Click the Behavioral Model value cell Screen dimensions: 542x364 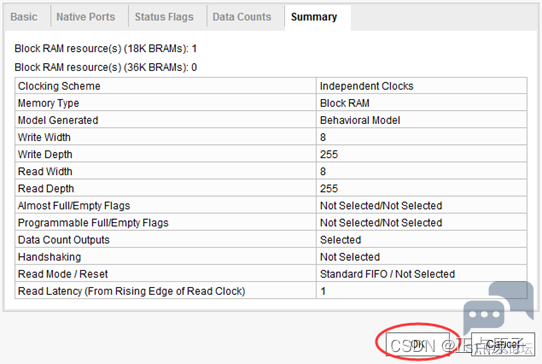[421, 120]
